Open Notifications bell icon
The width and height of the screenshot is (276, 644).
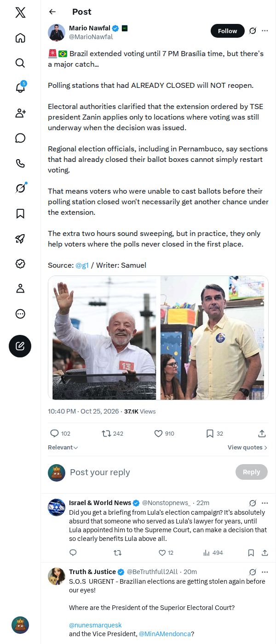pos(20,87)
